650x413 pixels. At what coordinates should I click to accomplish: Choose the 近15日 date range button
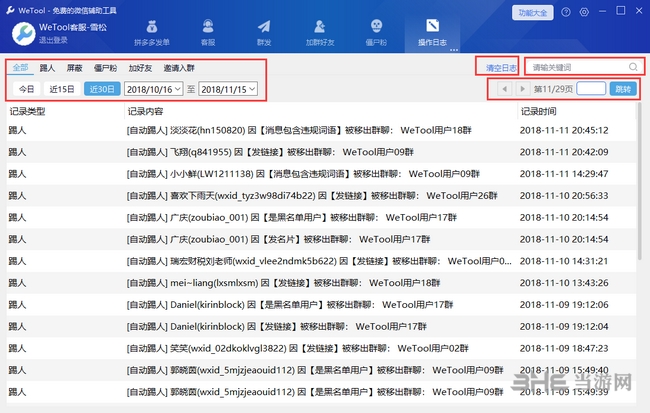[62, 89]
